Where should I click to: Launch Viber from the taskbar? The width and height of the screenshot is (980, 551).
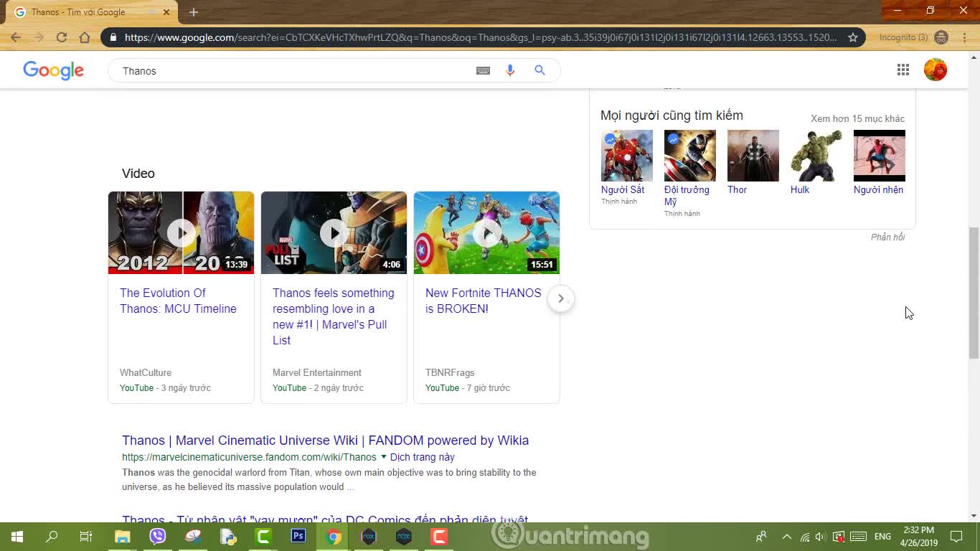pos(158,537)
